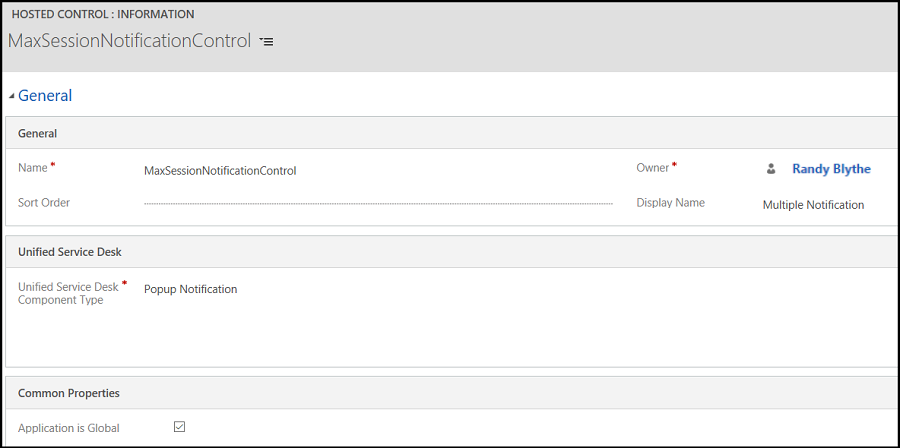The height and width of the screenshot is (448, 900).
Task: Open the record menu icon beside MaxSessionNotificationControl title
Action: coord(266,41)
